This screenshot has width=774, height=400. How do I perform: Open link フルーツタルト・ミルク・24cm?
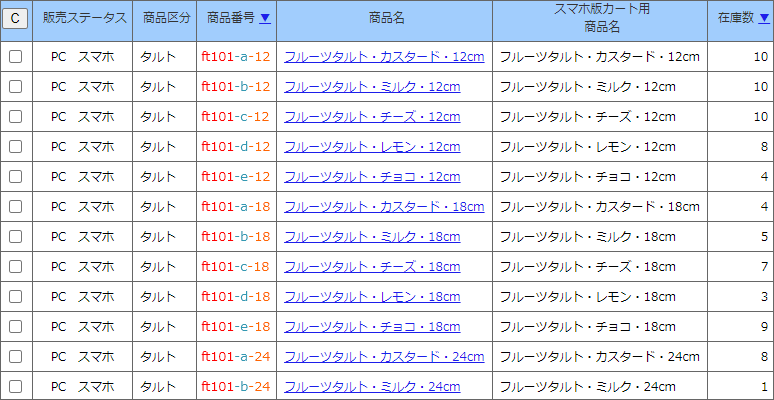[x=372, y=386]
